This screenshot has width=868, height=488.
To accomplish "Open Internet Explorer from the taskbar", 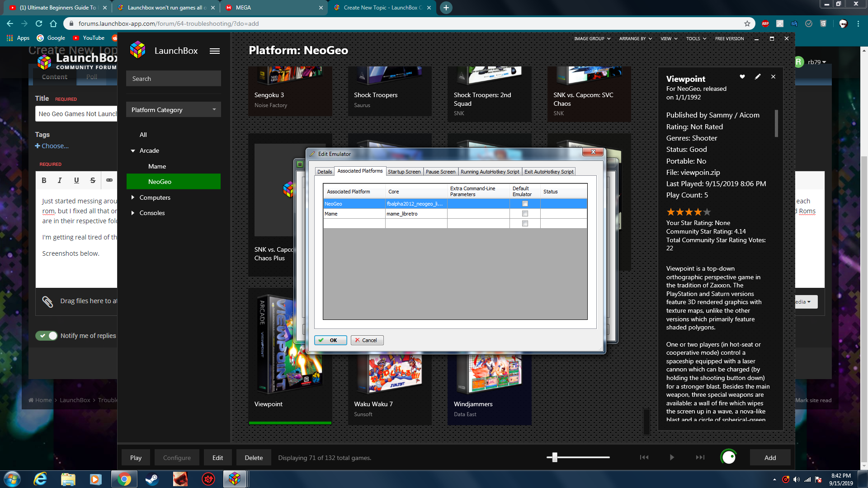I will coord(40,479).
